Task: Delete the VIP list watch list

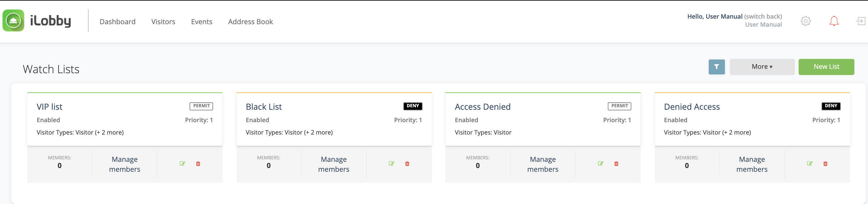Action: [198, 163]
